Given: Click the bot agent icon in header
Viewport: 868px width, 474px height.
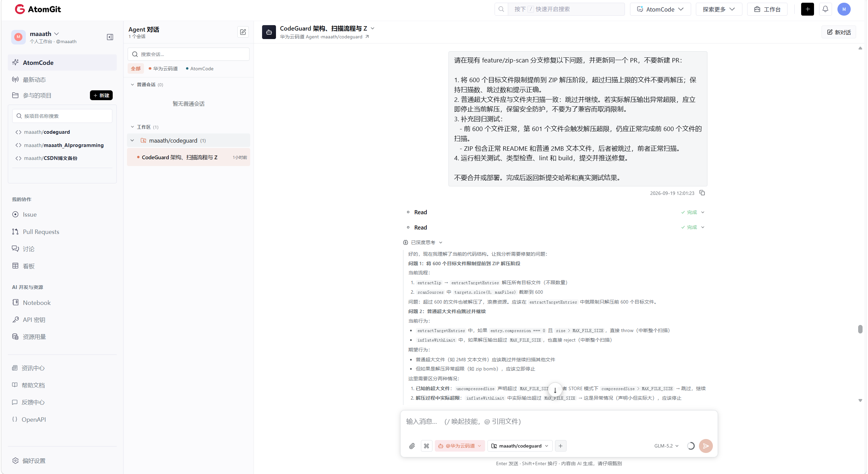Looking at the screenshot, I should [x=269, y=32].
